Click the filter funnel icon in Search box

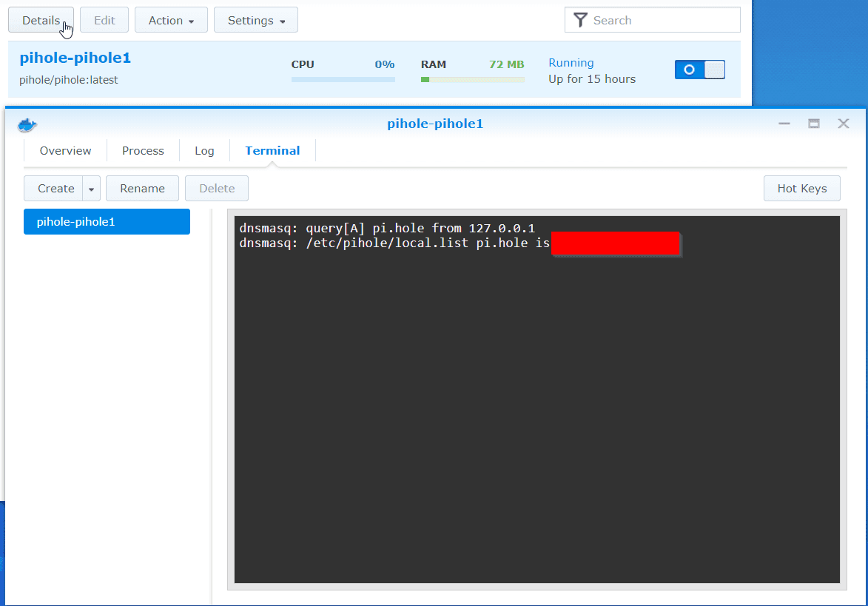(580, 21)
